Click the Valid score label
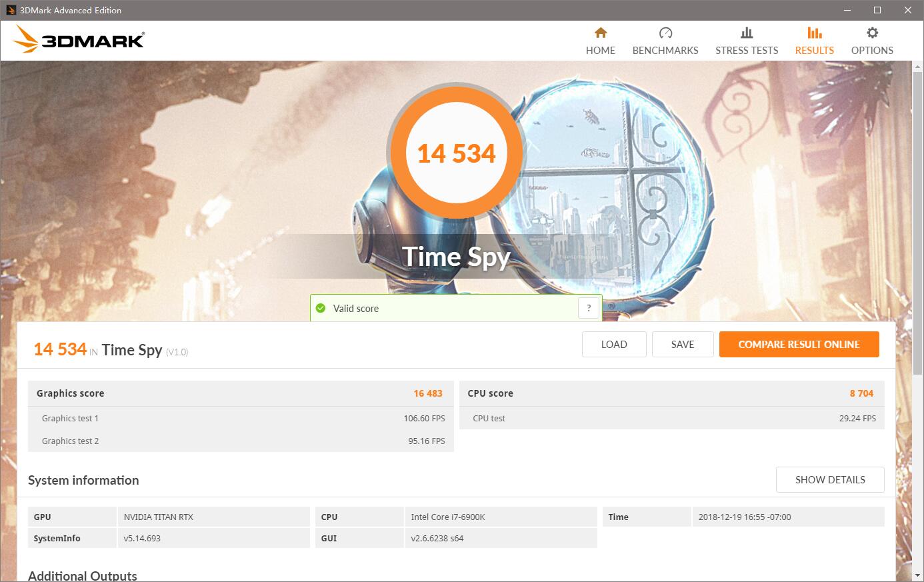This screenshot has height=582, width=924. [x=356, y=308]
